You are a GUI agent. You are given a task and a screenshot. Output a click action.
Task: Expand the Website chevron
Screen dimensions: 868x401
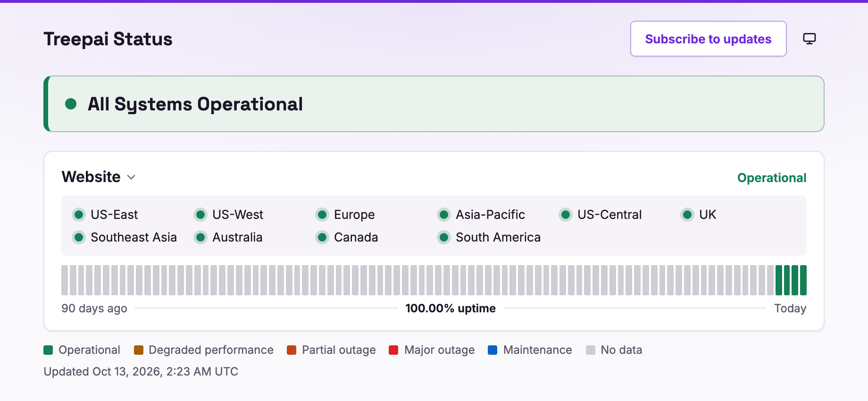click(132, 177)
